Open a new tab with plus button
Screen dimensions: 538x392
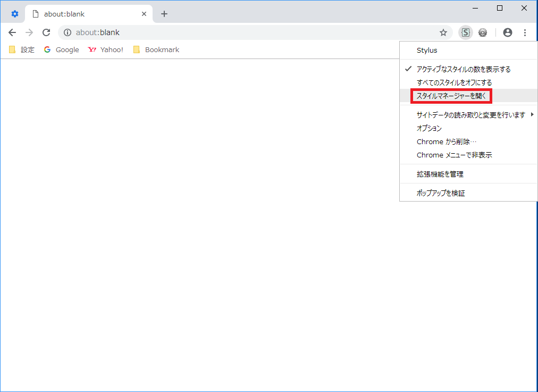[x=164, y=14]
